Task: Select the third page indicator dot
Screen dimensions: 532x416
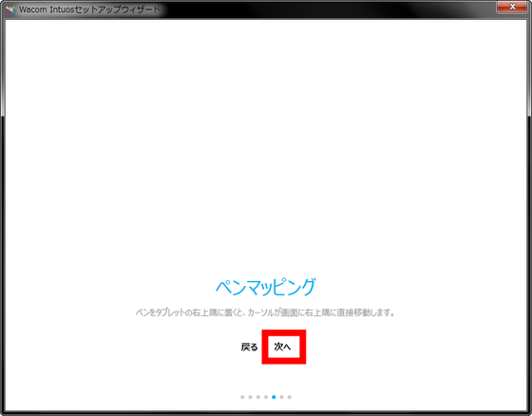Action: click(258, 397)
